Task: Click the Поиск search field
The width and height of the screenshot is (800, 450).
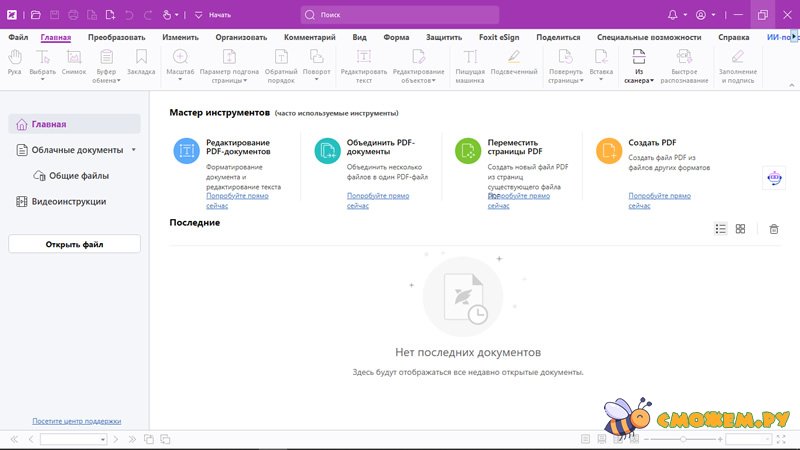Action: click(400, 15)
